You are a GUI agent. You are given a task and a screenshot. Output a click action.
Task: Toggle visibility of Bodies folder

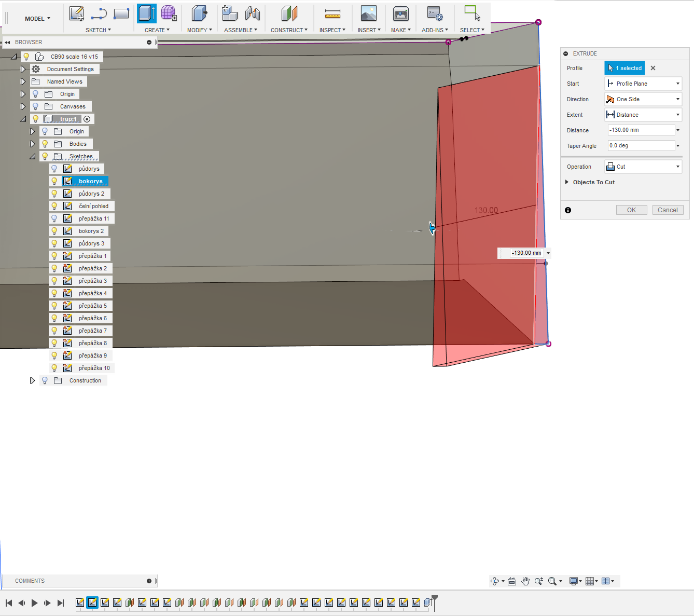(x=45, y=144)
